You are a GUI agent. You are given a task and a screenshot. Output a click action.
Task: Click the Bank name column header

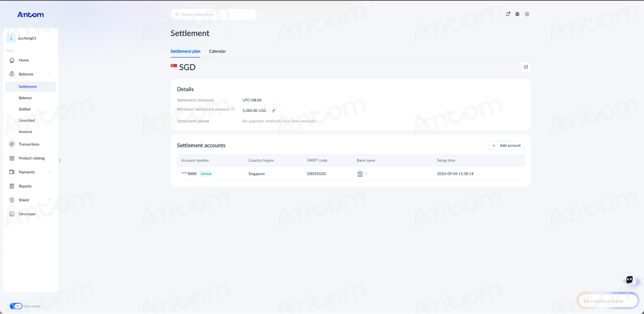tap(366, 160)
